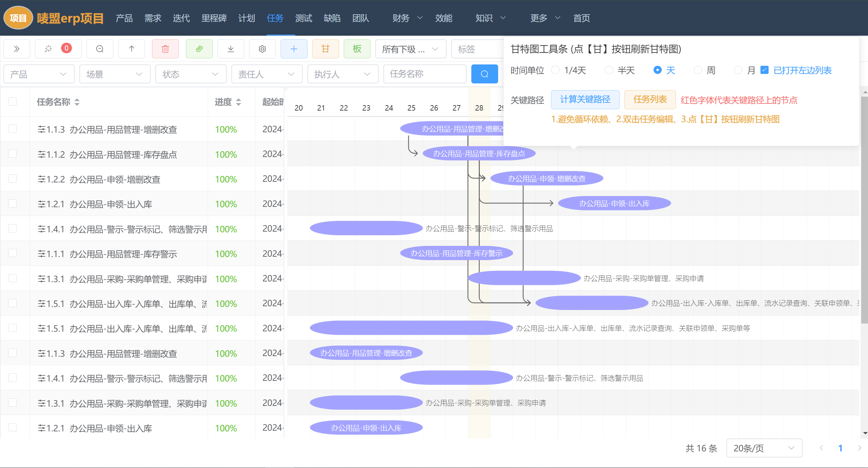Refresh the Gantt chart via 甘 button
Image resolution: width=868 pixels, height=468 pixels.
[325, 48]
